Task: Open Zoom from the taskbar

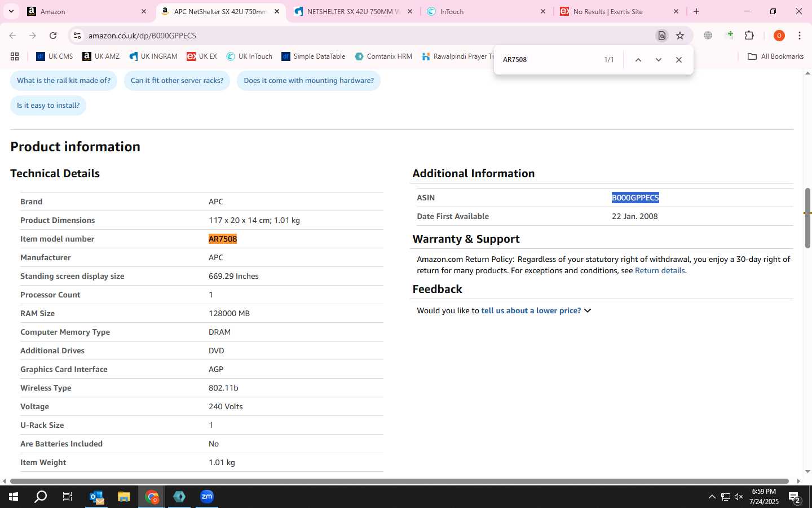Action: (207, 497)
